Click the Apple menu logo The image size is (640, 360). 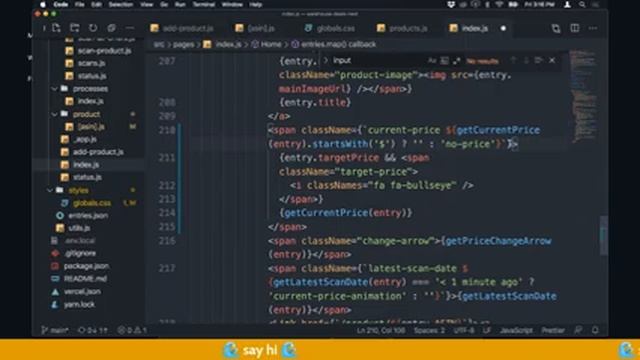[x=42, y=4]
